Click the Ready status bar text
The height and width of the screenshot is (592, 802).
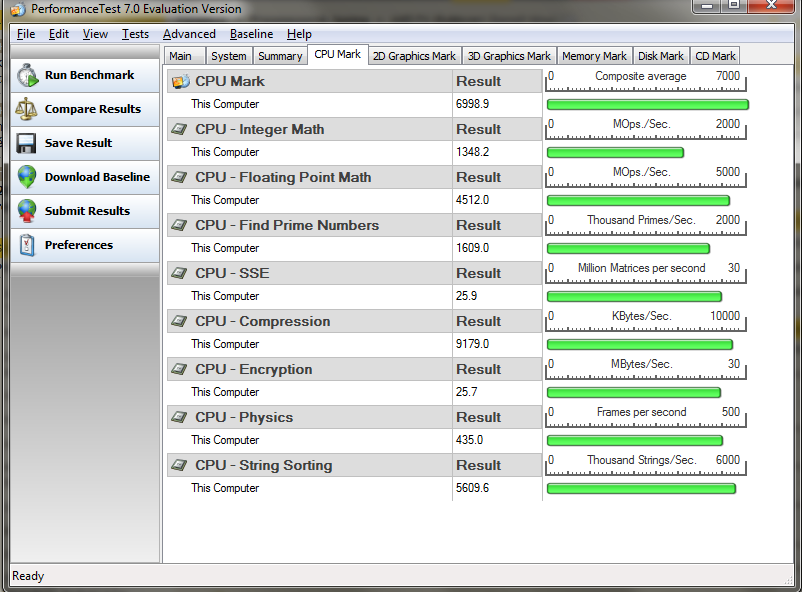[x=28, y=576]
